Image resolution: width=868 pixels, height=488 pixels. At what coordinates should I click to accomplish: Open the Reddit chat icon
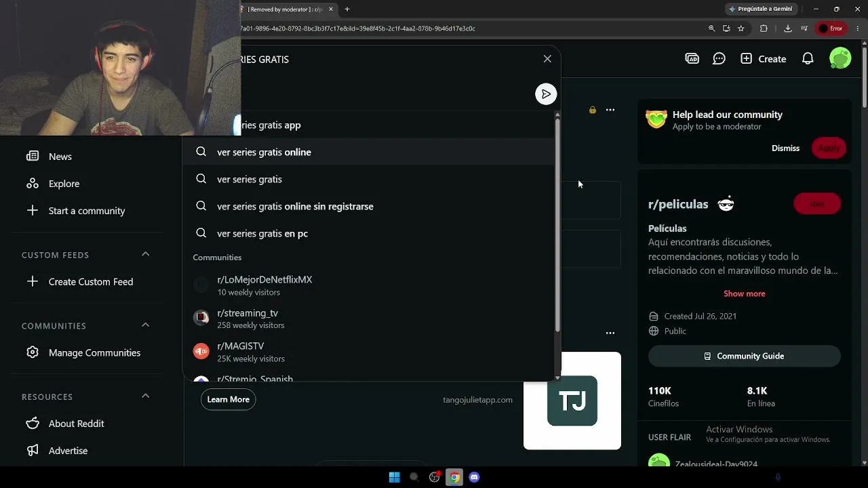pos(719,59)
